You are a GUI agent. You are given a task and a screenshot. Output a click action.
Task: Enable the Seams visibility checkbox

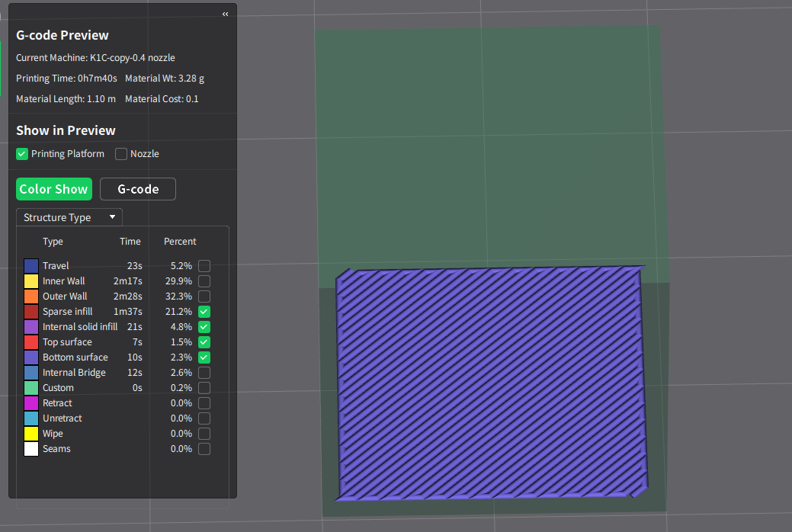[x=204, y=449]
